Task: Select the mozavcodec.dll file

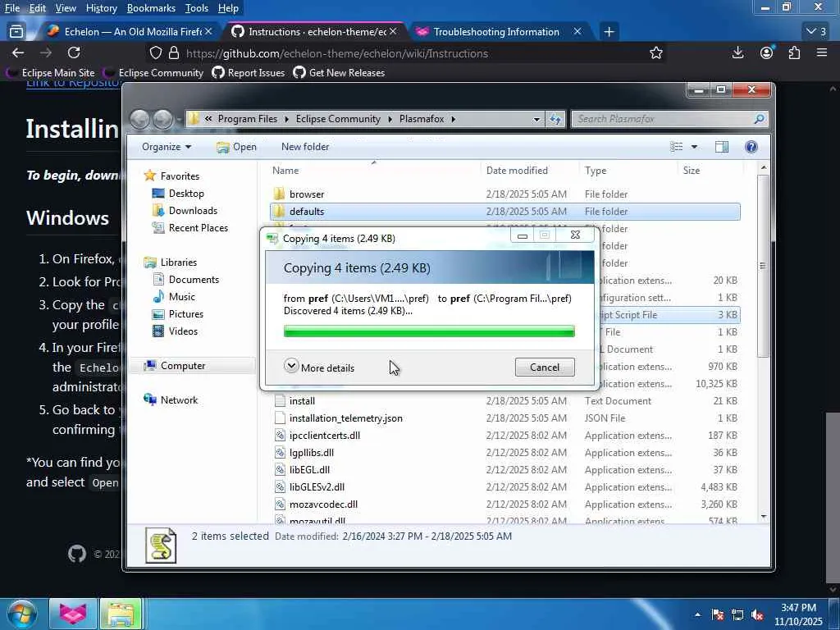Action: point(504,504)
